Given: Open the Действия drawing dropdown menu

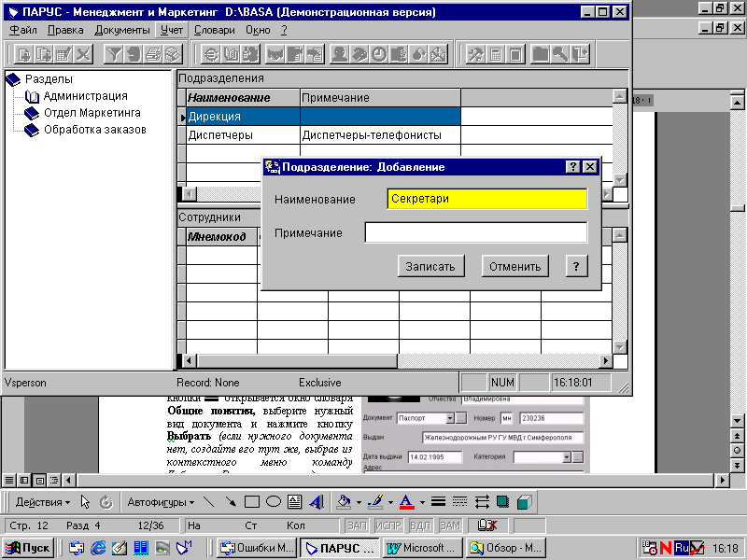Looking at the screenshot, I should point(42,502).
